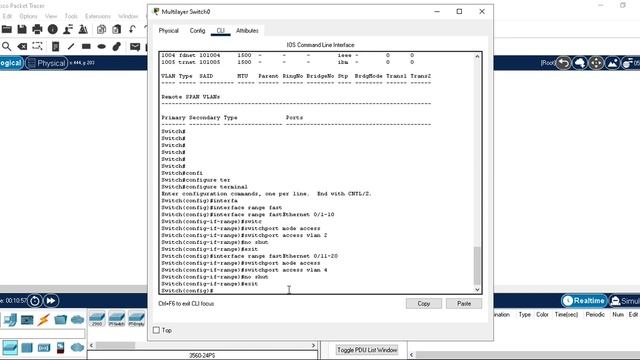Click the Paste icon in main toolbar
Image resolution: width=640 pixels, height=360 pixels.
pos(117,29)
